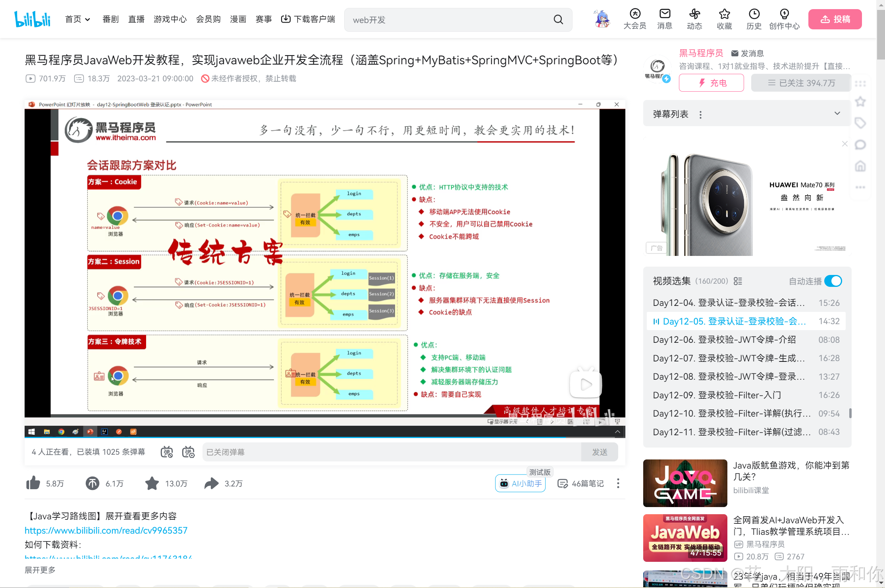Open the 直播 navigation item
This screenshot has height=588, width=885.
click(x=136, y=19)
